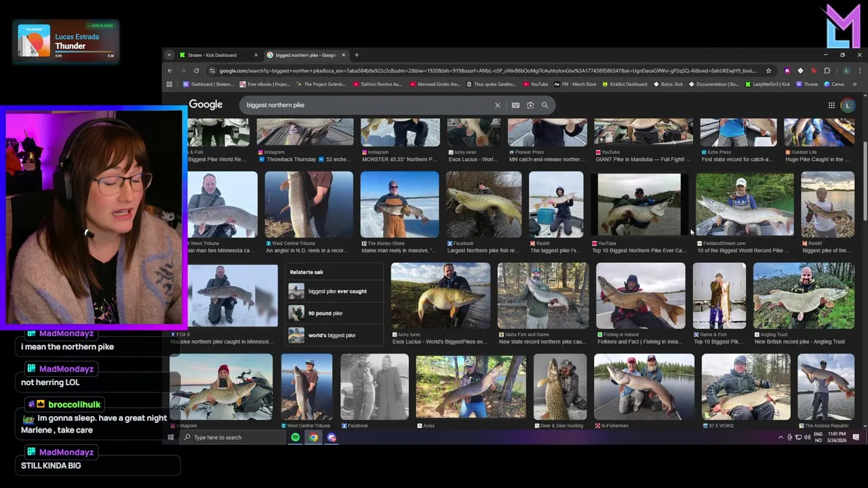
Task: Reload the page with the refresh icon
Action: pyautogui.click(x=196, y=70)
